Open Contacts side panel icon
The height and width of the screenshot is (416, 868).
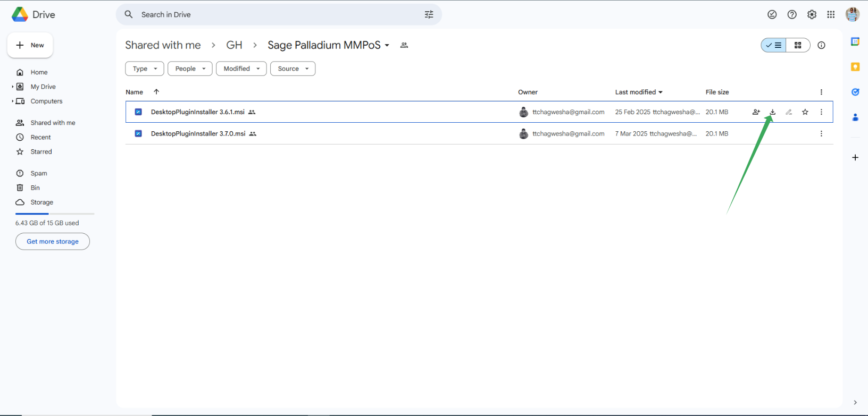(x=855, y=117)
